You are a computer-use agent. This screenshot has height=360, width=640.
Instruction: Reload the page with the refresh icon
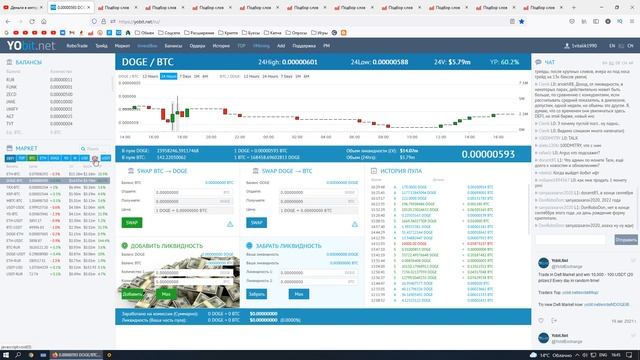tap(32, 21)
